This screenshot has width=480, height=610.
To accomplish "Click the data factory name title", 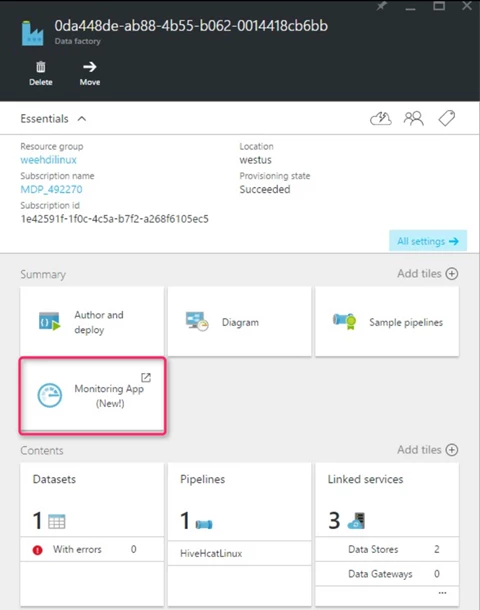I will 191,26.
